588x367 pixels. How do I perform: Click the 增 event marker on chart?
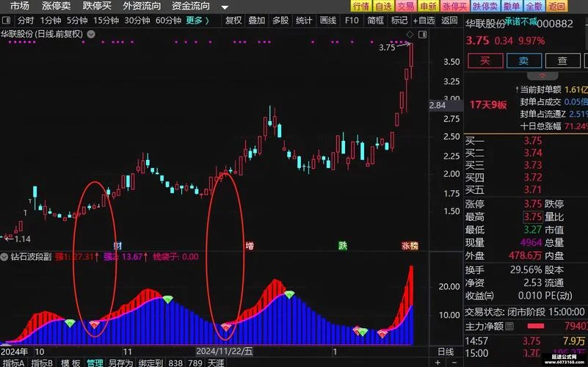click(250, 246)
